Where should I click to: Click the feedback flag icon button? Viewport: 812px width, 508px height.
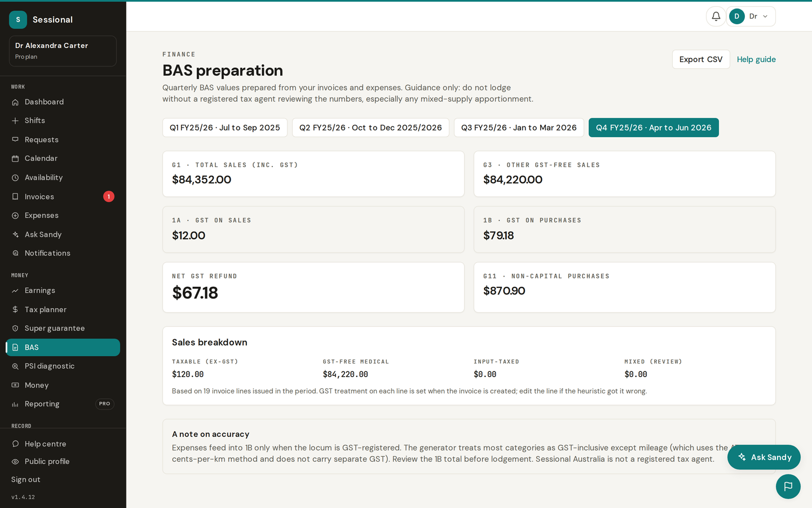(788, 487)
